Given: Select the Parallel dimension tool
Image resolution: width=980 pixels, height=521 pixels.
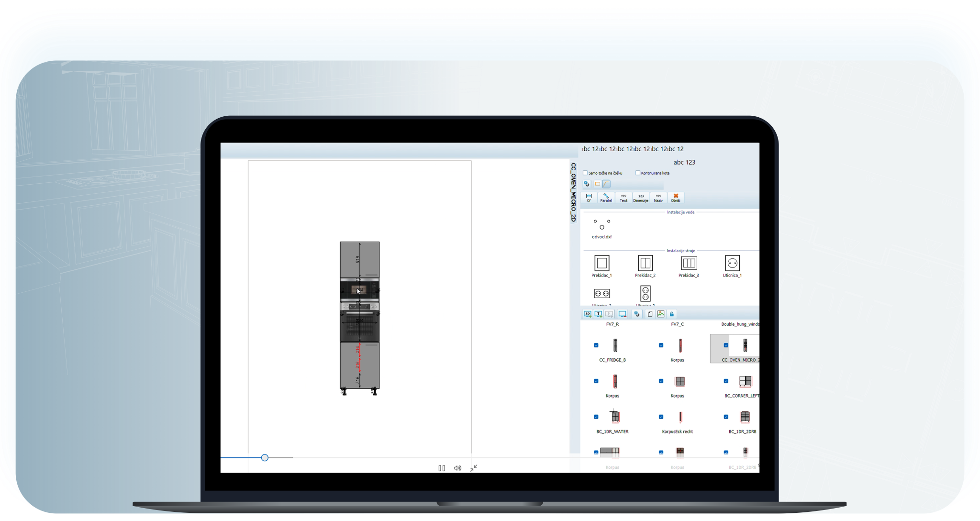Looking at the screenshot, I should tap(606, 198).
